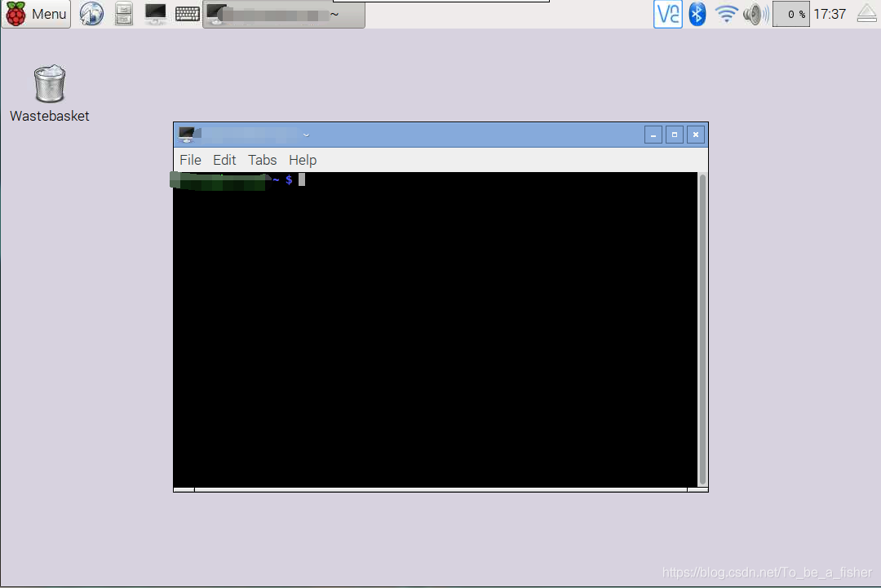Close the terminal window

pyautogui.click(x=696, y=135)
